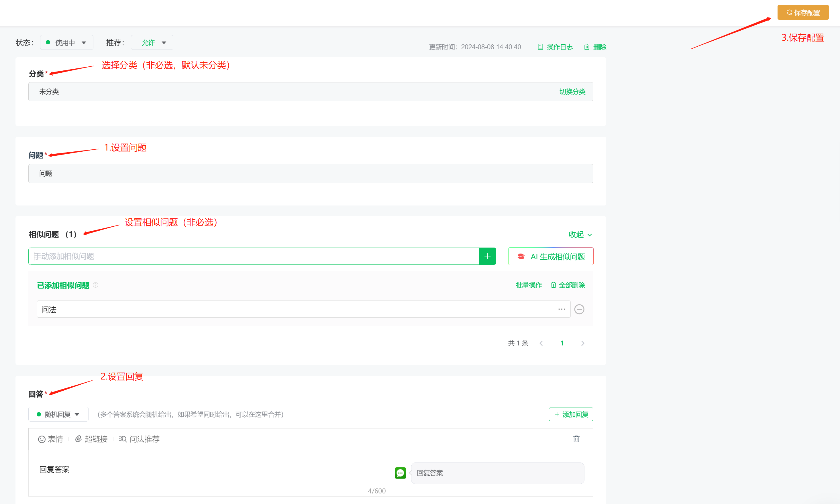Click 切换分类 link
This screenshot has height=504, width=840.
tap(572, 92)
